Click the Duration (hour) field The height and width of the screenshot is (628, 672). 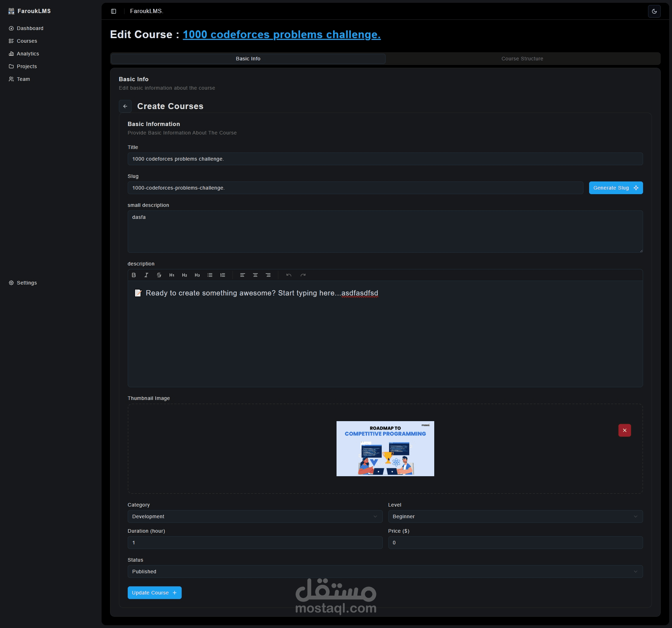[x=255, y=543]
